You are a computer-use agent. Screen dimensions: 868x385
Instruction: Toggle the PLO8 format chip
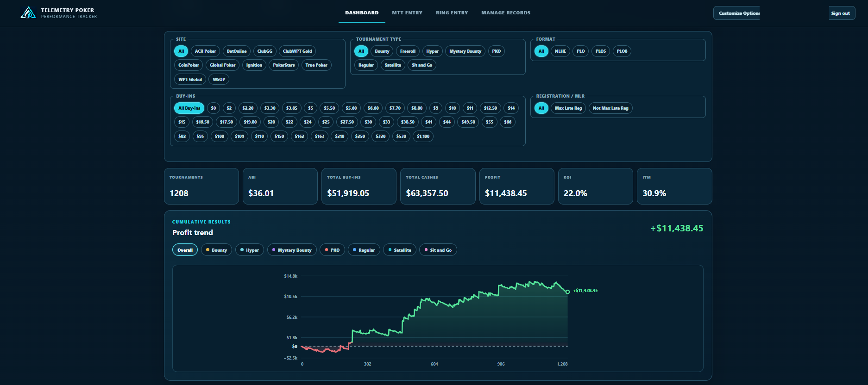click(x=622, y=51)
